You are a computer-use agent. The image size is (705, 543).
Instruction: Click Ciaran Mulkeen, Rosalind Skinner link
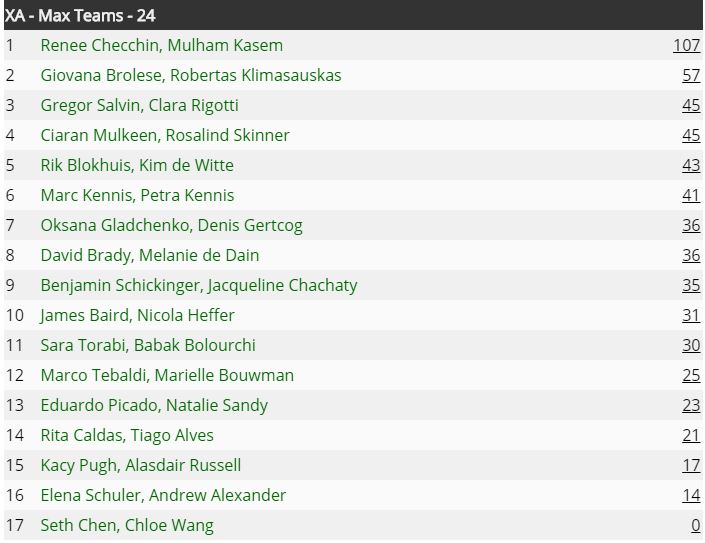[165, 135]
